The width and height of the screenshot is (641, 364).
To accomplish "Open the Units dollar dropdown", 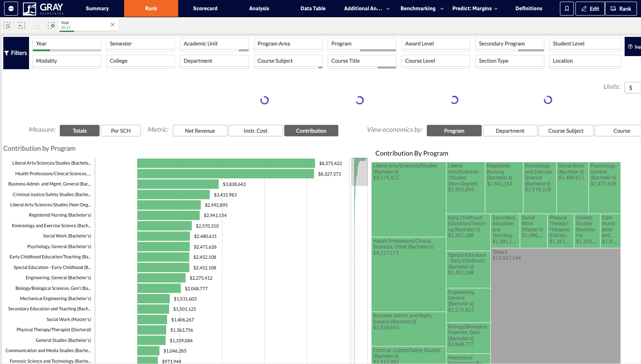I will (633, 87).
